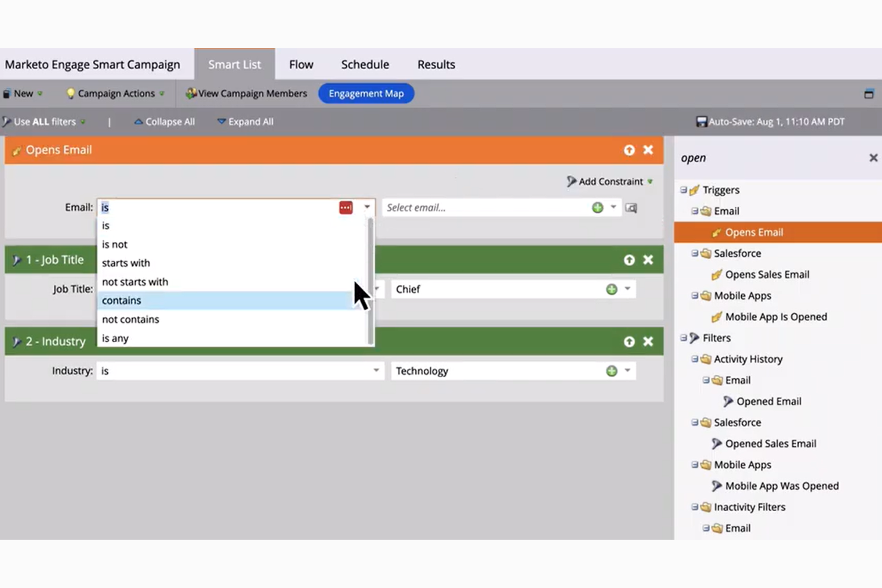The image size is (882, 588).
Task: Open the Use ALL filters dropdown
Action: 45,122
